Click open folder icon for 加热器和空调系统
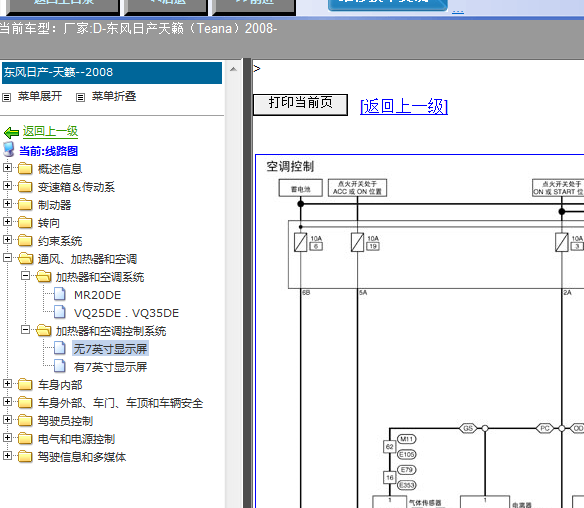The height and width of the screenshot is (508, 584). click(x=44, y=276)
